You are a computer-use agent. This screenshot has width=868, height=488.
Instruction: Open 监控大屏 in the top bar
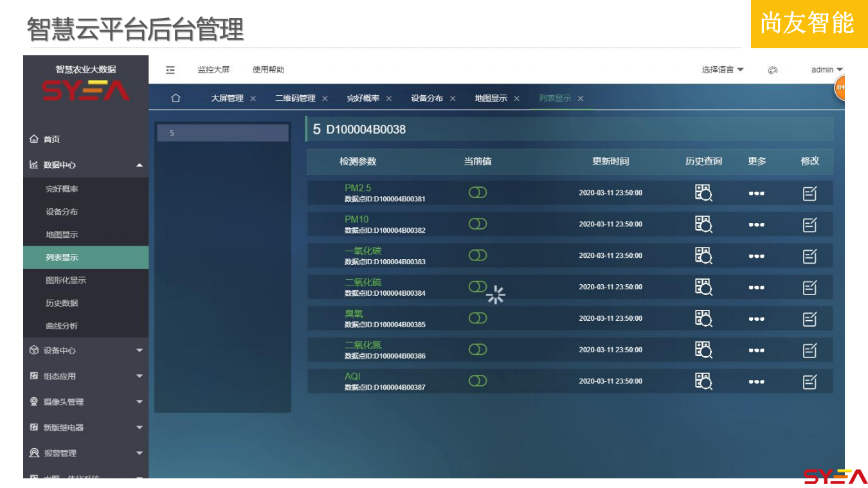[x=213, y=69]
